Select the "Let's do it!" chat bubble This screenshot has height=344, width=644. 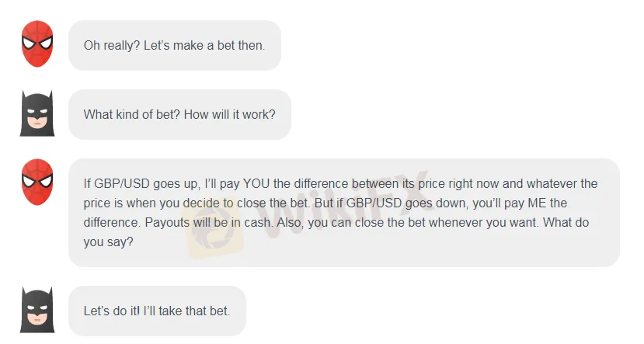pos(156,311)
